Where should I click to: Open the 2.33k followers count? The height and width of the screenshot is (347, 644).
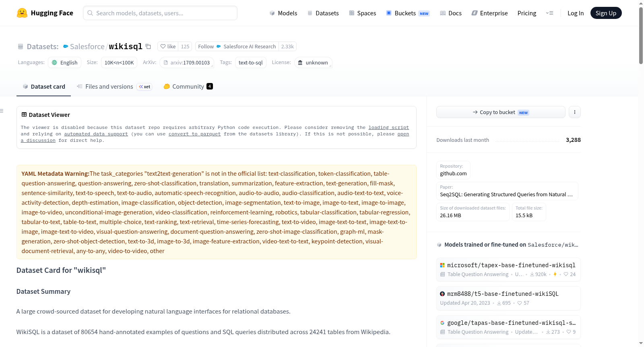click(287, 46)
